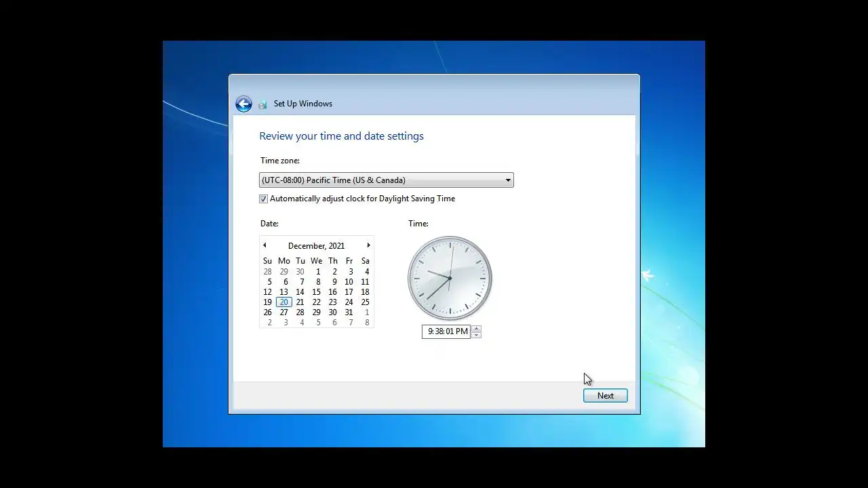Image resolution: width=868 pixels, height=488 pixels.
Task: Click the Set Up Windows title icon
Action: [x=262, y=104]
